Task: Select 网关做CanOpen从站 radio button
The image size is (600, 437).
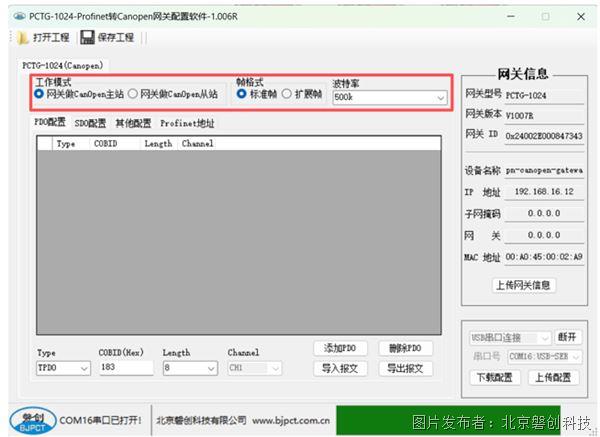Action: (x=132, y=93)
